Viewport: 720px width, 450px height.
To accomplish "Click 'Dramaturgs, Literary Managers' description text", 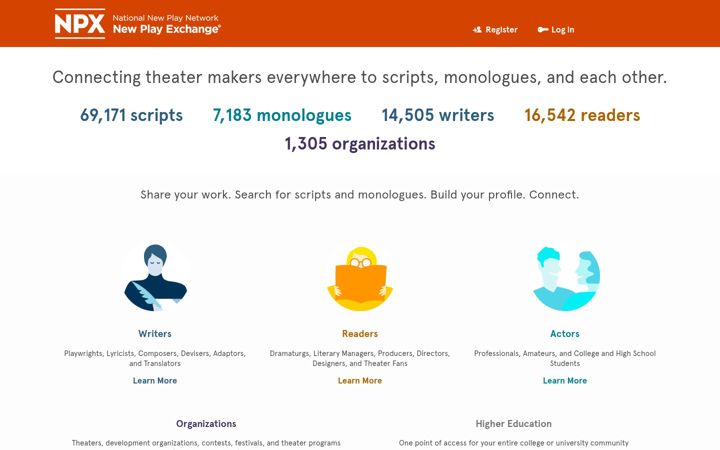I will (360, 358).
